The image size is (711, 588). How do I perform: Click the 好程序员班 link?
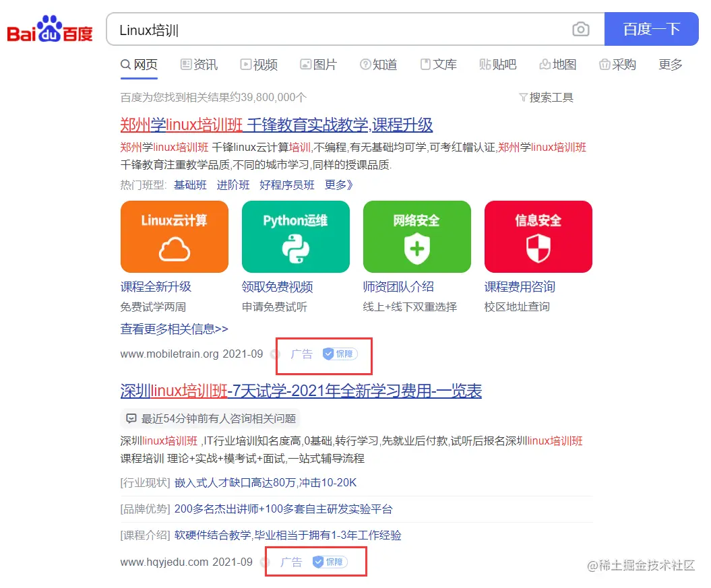click(x=287, y=185)
